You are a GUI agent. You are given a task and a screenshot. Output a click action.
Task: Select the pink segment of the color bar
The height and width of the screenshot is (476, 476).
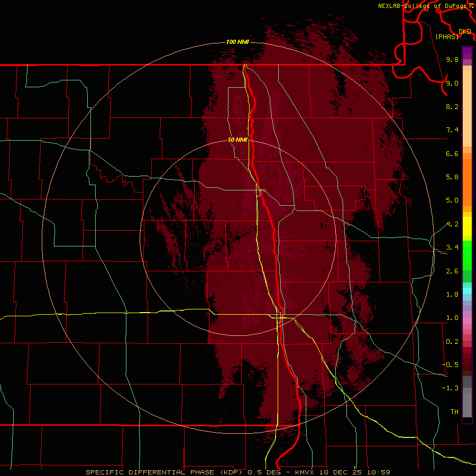[x=467, y=321]
